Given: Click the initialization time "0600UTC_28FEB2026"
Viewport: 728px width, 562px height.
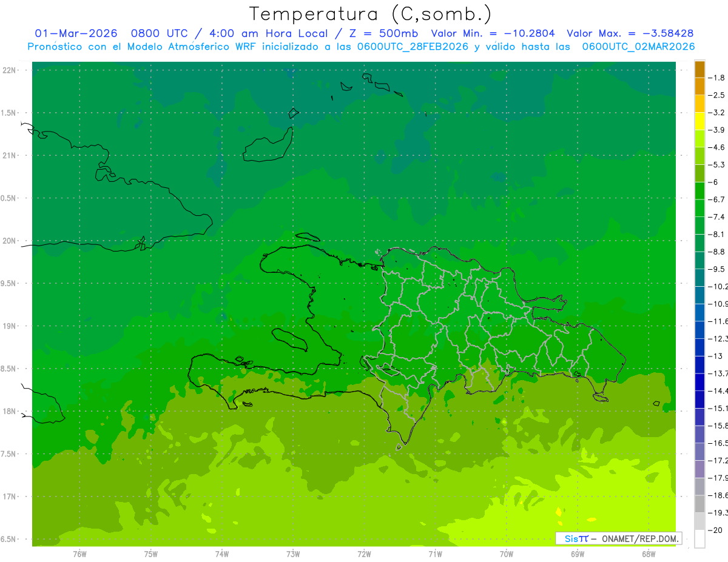Looking at the screenshot, I should tap(413, 47).
